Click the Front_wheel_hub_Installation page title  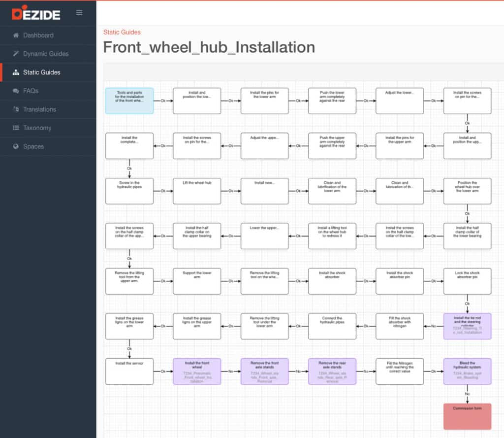pos(209,47)
